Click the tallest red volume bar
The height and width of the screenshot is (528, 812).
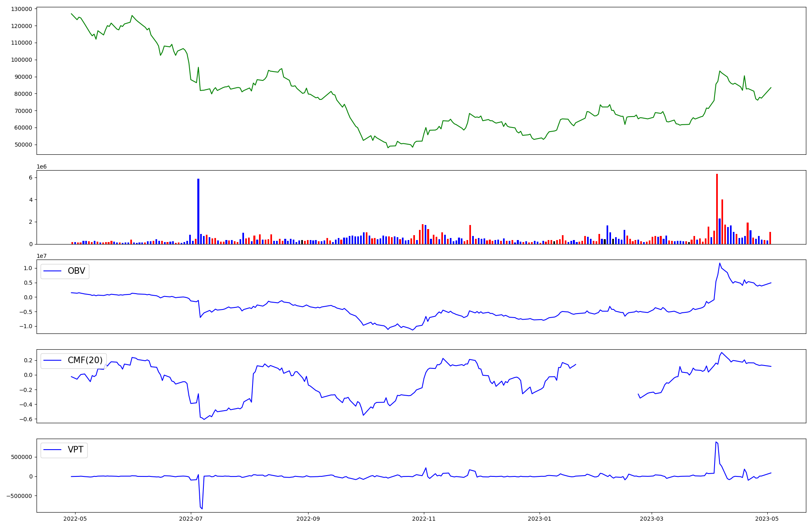pos(717,209)
